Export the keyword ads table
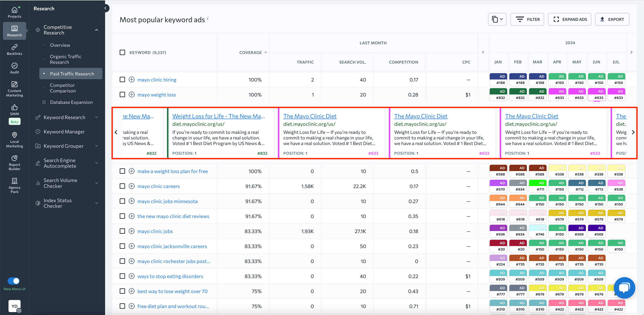Screen dimensions: 644x315 pyautogui.click(x=612, y=19)
